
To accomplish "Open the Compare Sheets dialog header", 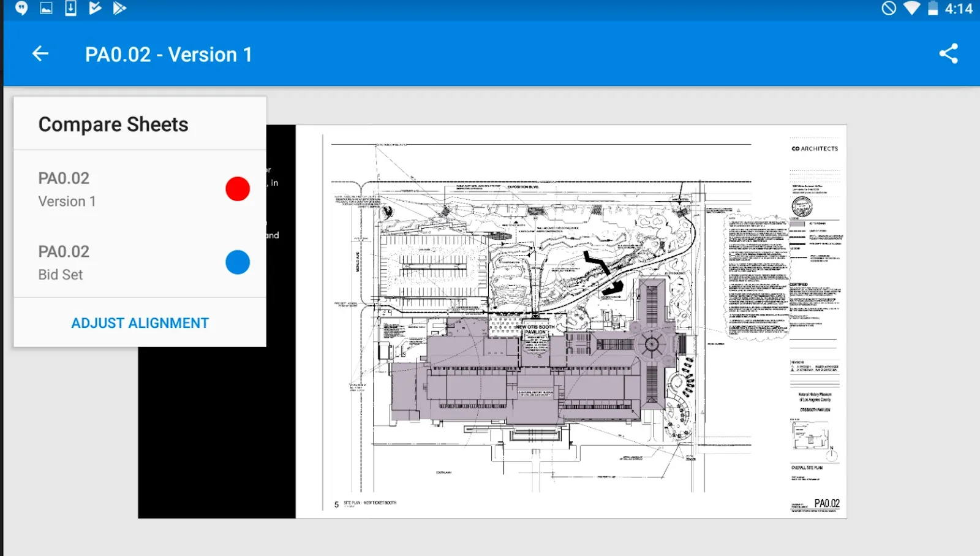I will pyautogui.click(x=113, y=124).
